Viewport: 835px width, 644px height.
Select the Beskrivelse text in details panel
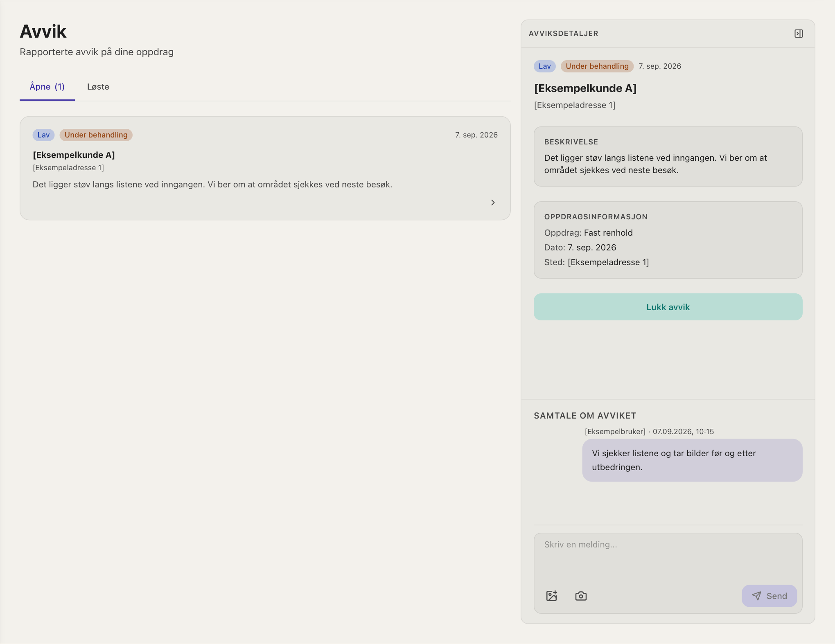coord(655,164)
